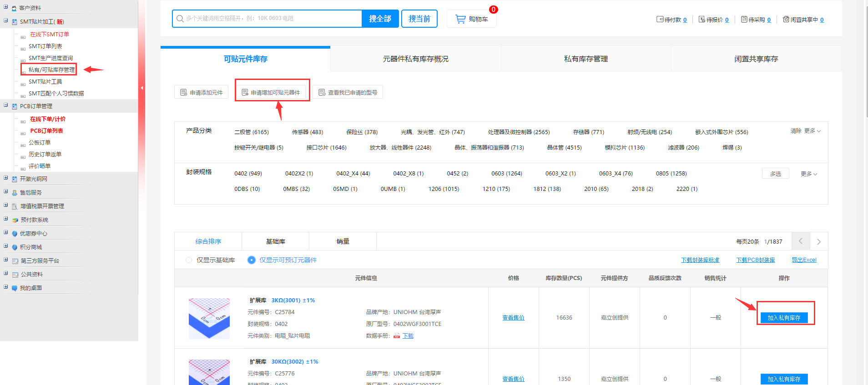Sort by 综合排序 tab
This screenshot has width=868, height=385.
click(208, 241)
